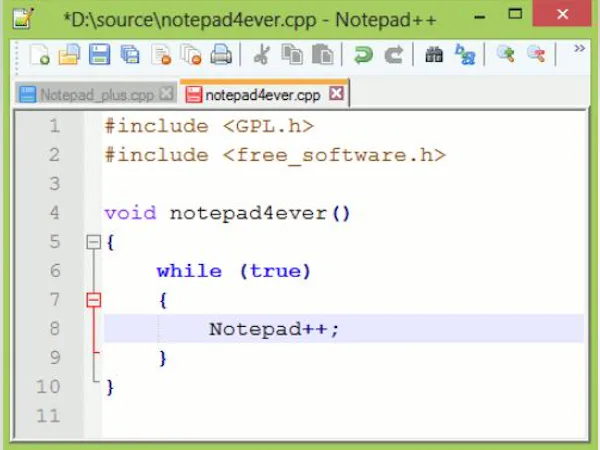
Task: Close the current document via toolbar icon
Action: coord(161,54)
